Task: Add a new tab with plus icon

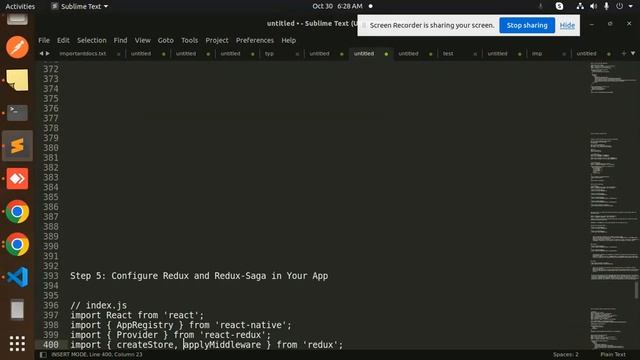Action: [623, 53]
